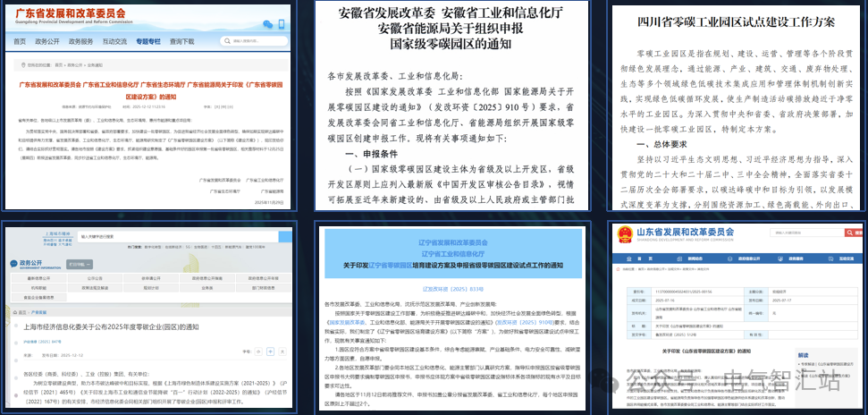Open 政务公开 in the Guangdong navigation bar

click(x=47, y=41)
